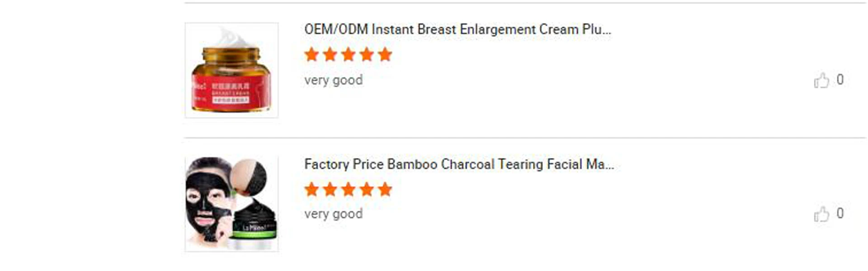Click first star of Breast Cream review rating
This screenshot has height=271, width=868.
pyautogui.click(x=312, y=55)
